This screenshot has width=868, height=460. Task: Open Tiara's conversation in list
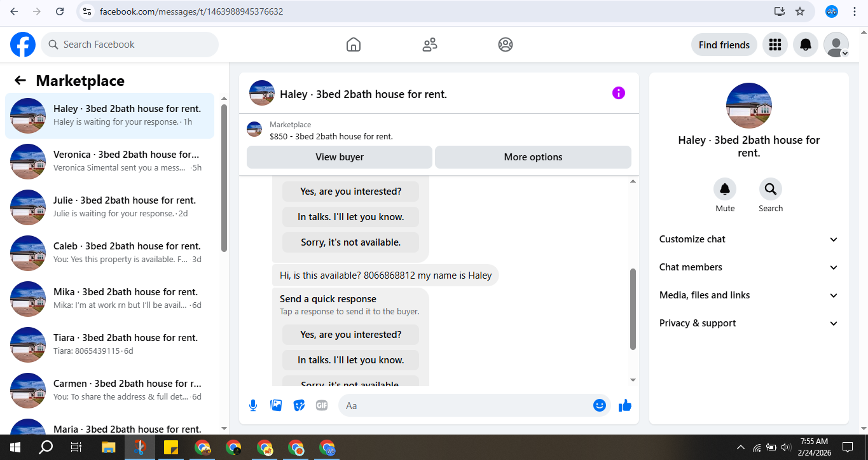[x=109, y=345]
